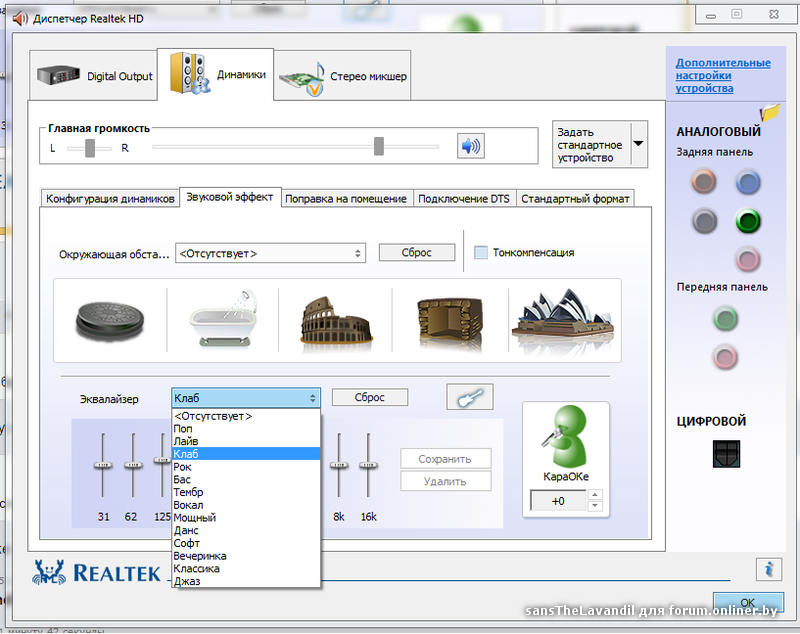Choose Вокал equalizer preset
This screenshot has height=634, width=800.
[246, 505]
